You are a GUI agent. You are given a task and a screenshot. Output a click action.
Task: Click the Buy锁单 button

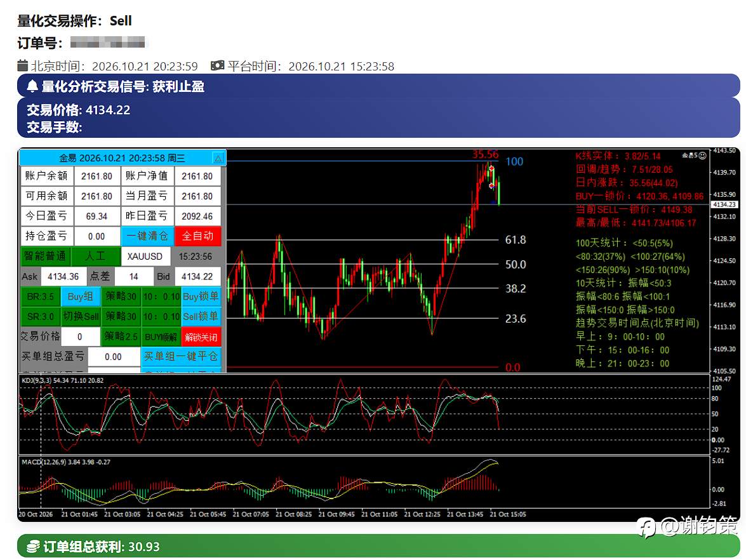tap(201, 297)
